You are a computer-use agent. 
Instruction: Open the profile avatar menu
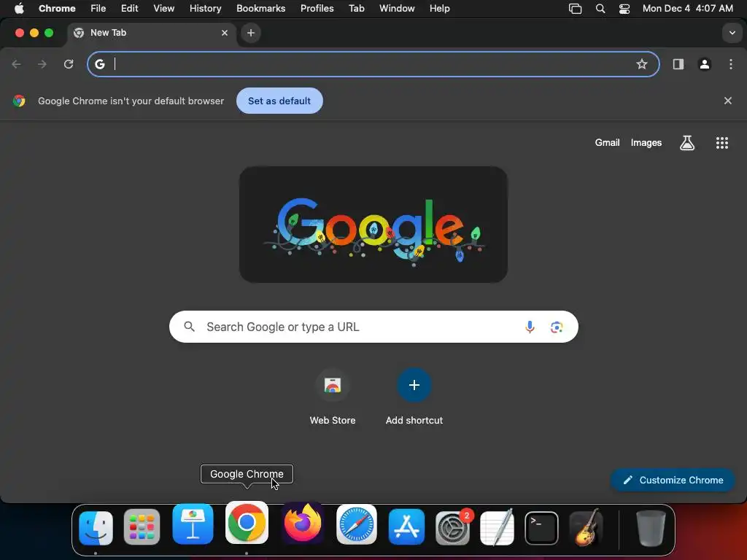(x=704, y=64)
